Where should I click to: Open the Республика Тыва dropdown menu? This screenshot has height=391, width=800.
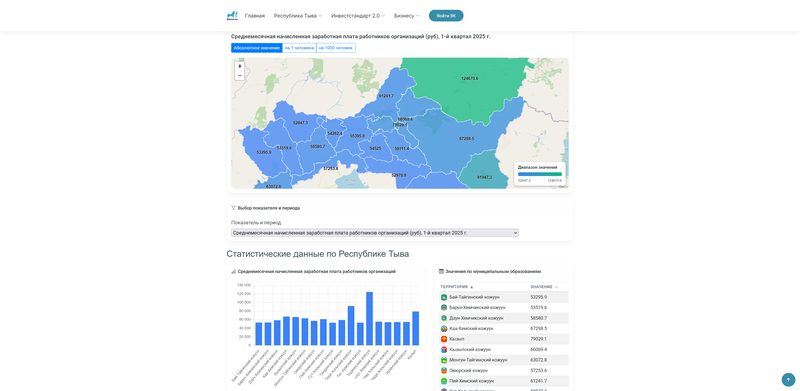click(298, 16)
